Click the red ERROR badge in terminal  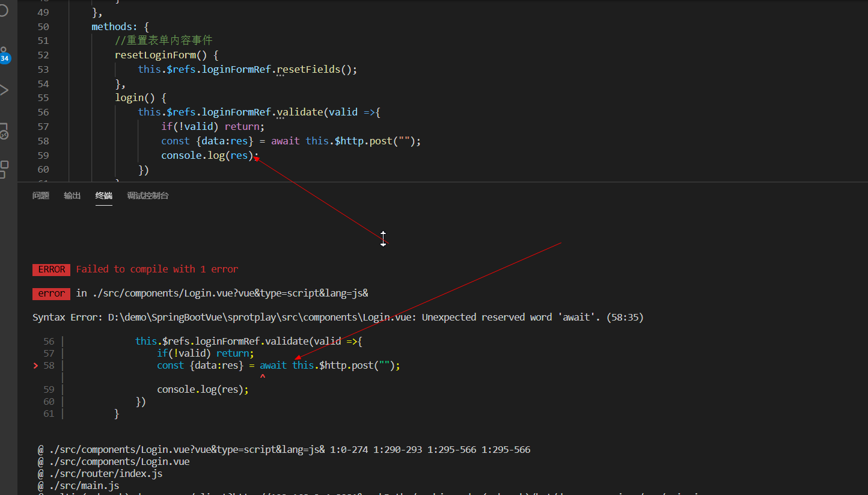[x=51, y=269]
